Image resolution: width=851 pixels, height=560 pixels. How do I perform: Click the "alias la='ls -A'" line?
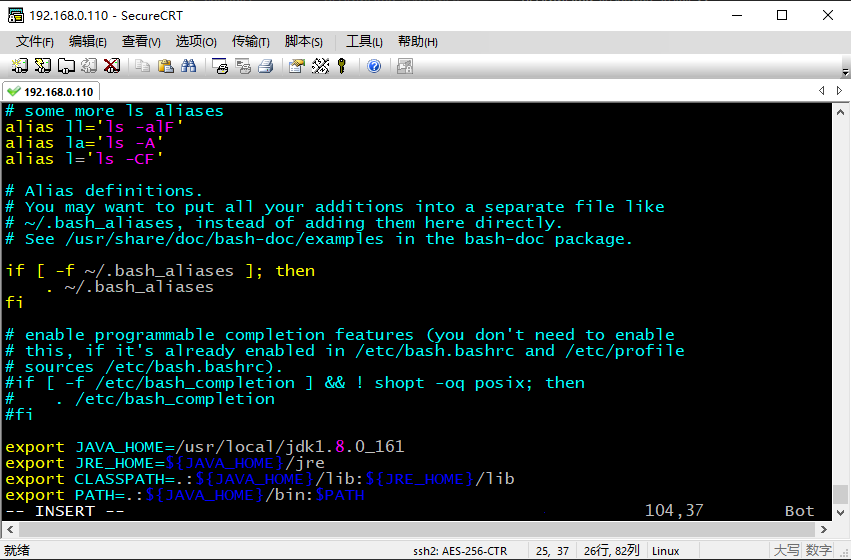84,143
